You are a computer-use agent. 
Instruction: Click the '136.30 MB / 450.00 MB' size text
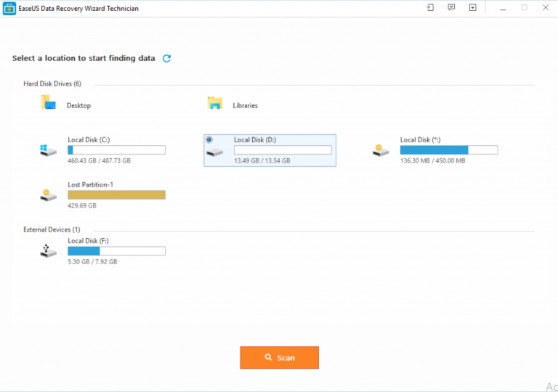coord(433,160)
